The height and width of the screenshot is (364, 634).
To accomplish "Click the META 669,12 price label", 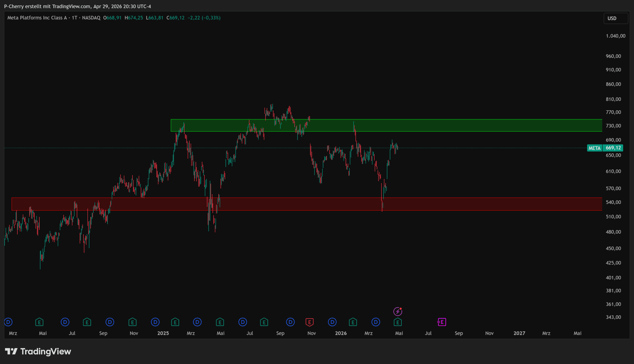I will [605, 148].
